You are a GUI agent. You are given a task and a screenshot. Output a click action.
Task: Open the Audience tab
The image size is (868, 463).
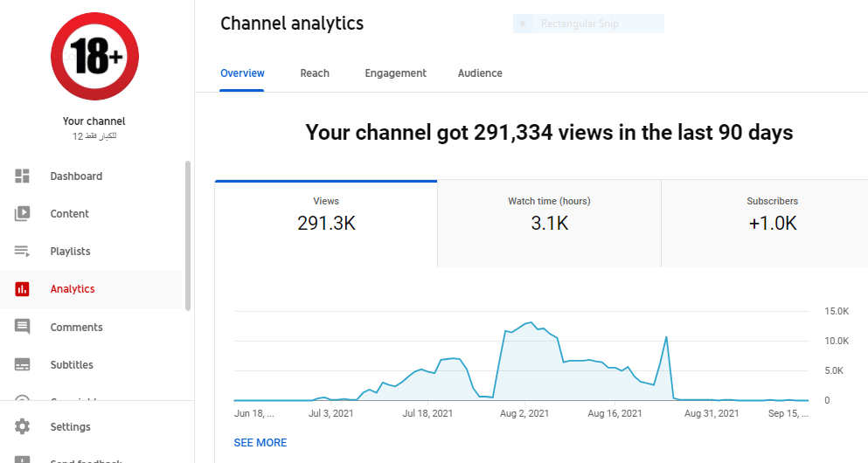point(480,73)
